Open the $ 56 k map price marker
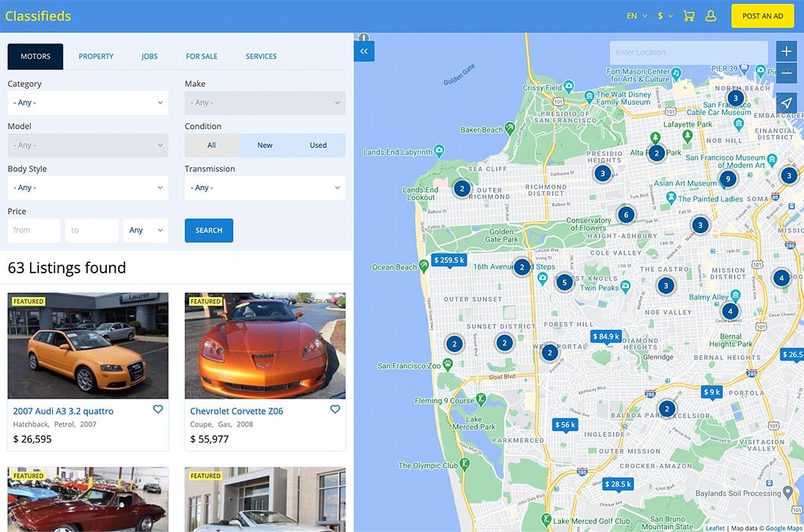The image size is (804, 532). (x=565, y=426)
